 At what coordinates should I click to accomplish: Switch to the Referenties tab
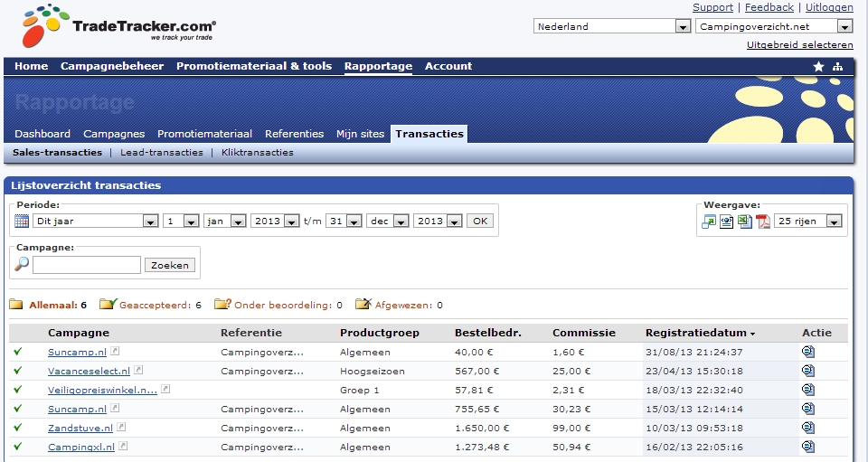click(x=295, y=133)
